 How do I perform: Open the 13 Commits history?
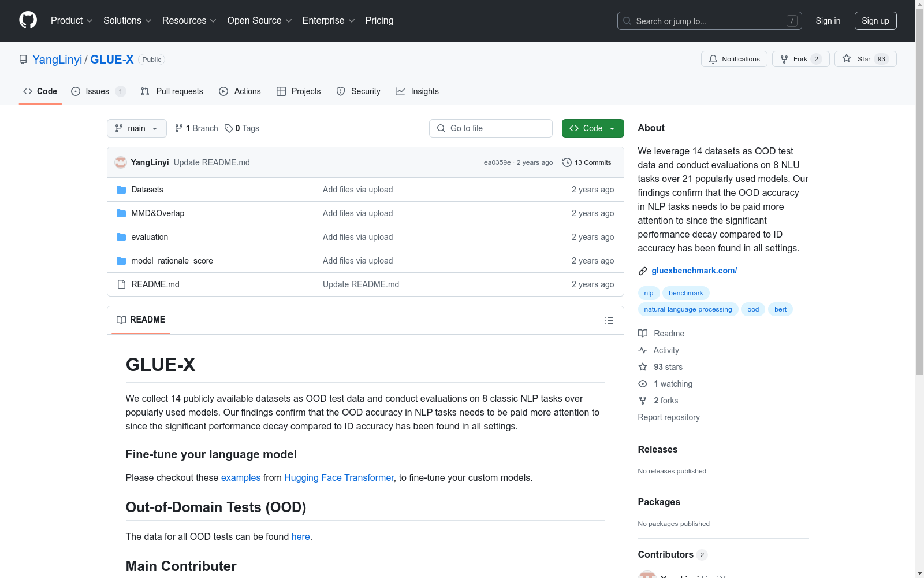pyautogui.click(x=587, y=162)
